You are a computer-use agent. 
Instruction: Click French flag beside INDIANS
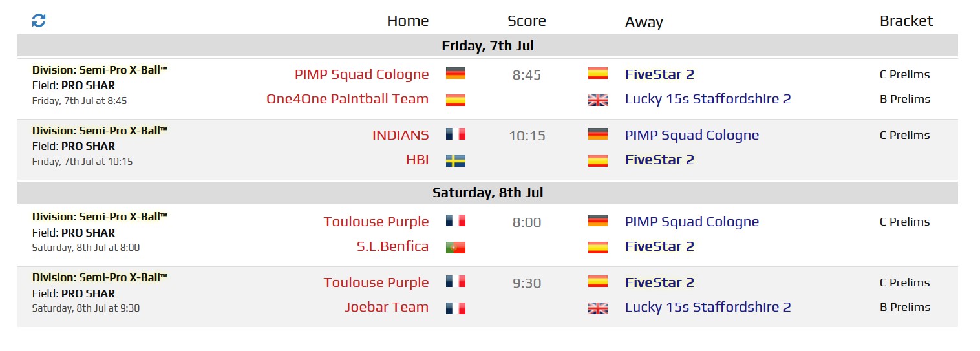point(456,134)
